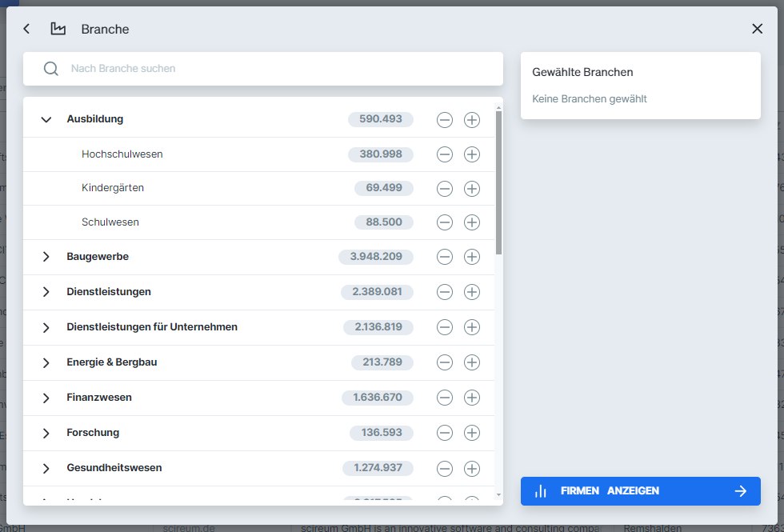Image resolution: width=784 pixels, height=532 pixels.
Task: Click the Gesundheitswesen count 1.274.937
Action: [378, 468]
